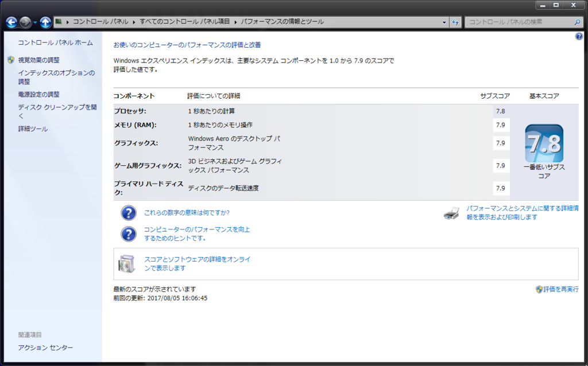588x366 pixels.
Task: Click ゲーム用グラフィックス subscore 7.9
Action: 501,166
